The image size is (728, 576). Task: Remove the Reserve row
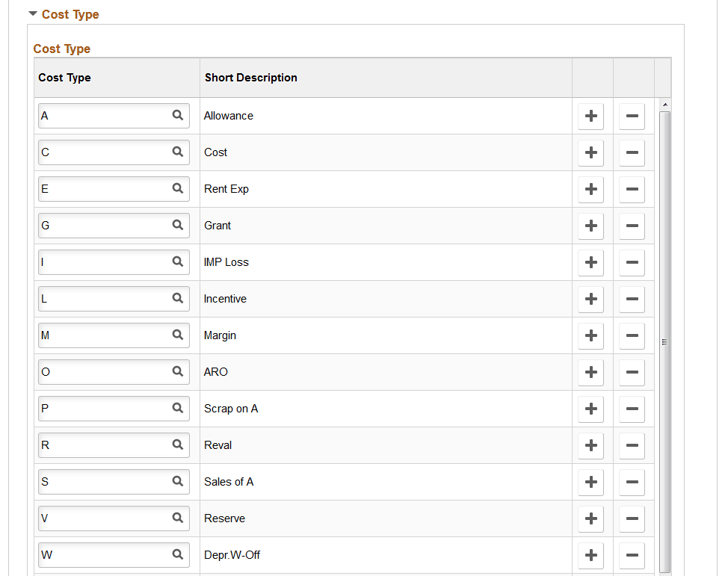coord(632,518)
